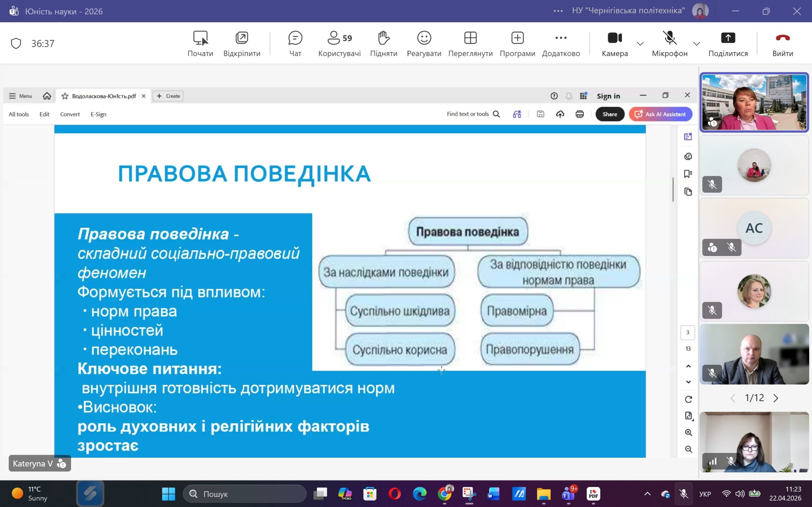Viewport: 812px width, 507px height.
Task: Share screen with the Поділитися button
Action: (728, 44)
